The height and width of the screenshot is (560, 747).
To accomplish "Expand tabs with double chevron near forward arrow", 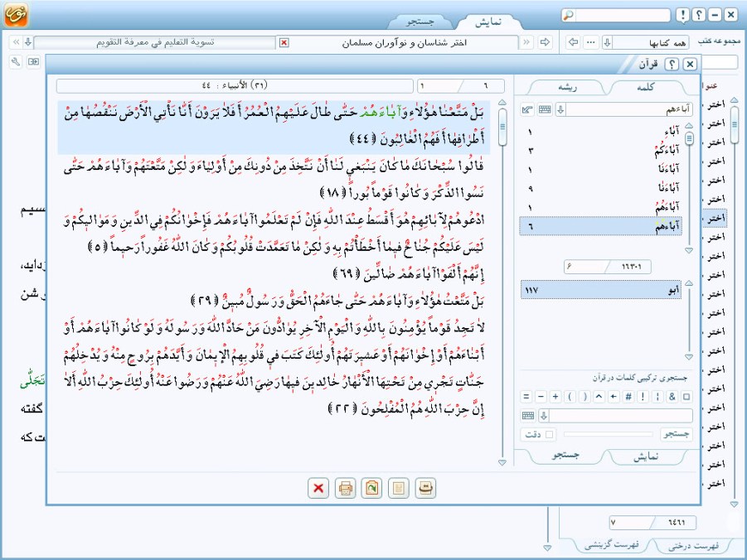I will [526, 42].
